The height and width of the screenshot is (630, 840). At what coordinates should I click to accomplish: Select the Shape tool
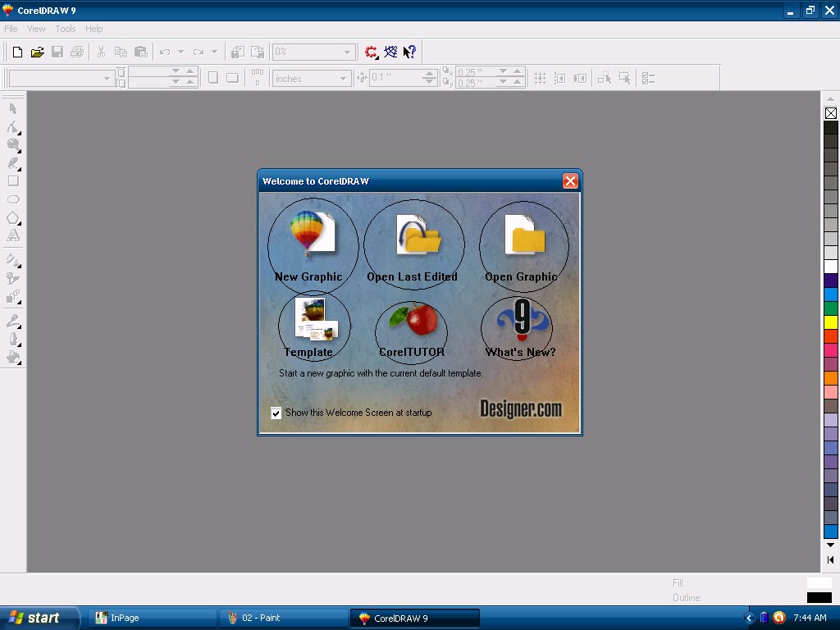coord(12,127)
